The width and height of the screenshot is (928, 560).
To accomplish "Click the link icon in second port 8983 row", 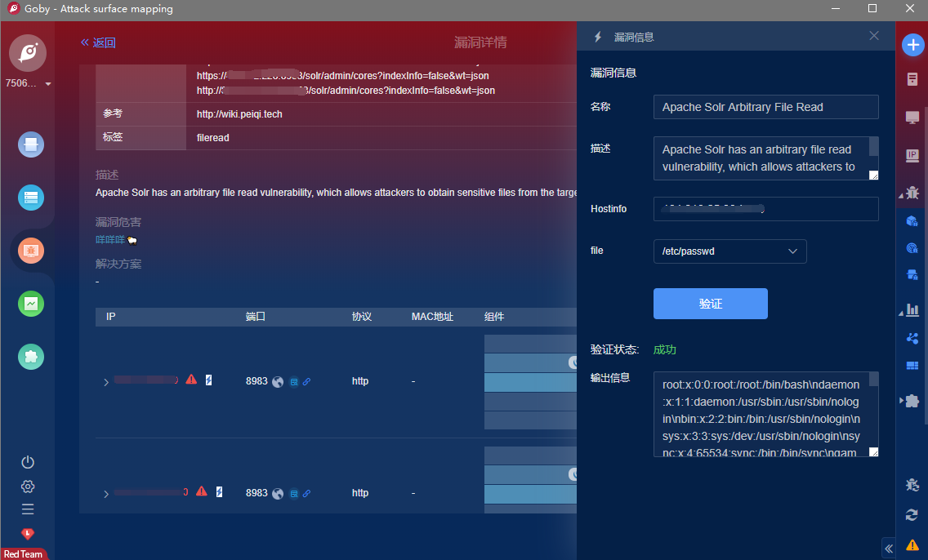I will [x=307, y=493].
